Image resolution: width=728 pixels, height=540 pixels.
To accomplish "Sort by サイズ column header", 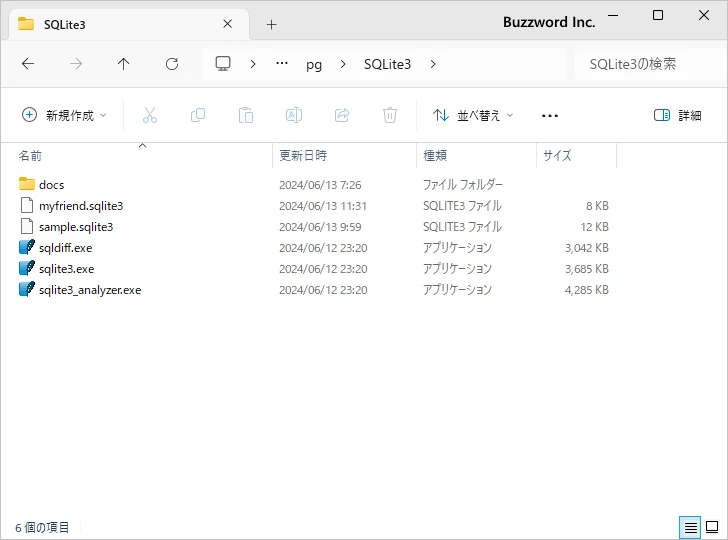I will 557,156.
